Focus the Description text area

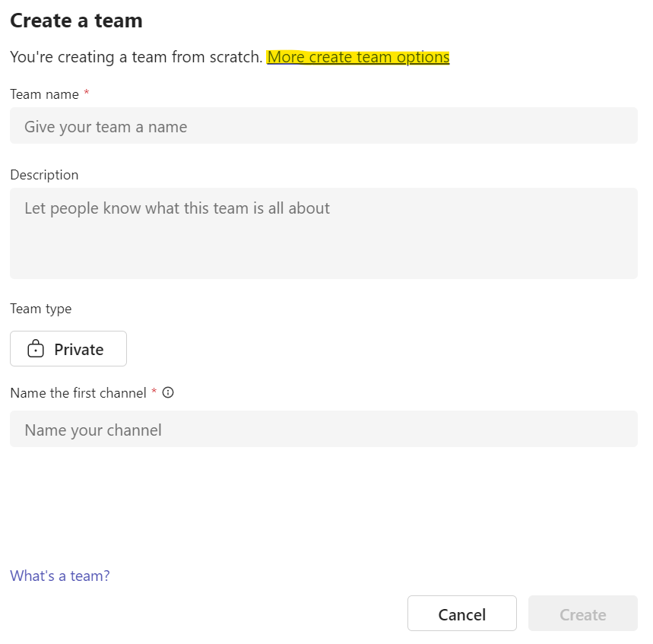[x=324, y=233]
